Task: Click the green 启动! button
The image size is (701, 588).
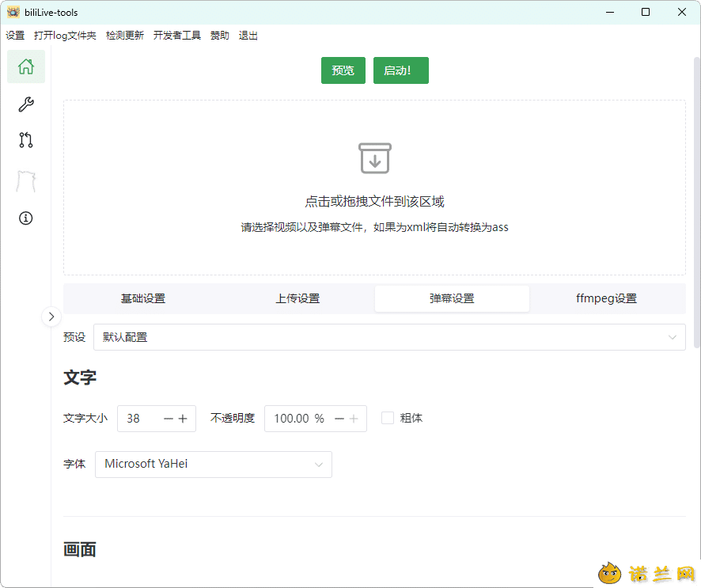Action: (x=401, y=70)
